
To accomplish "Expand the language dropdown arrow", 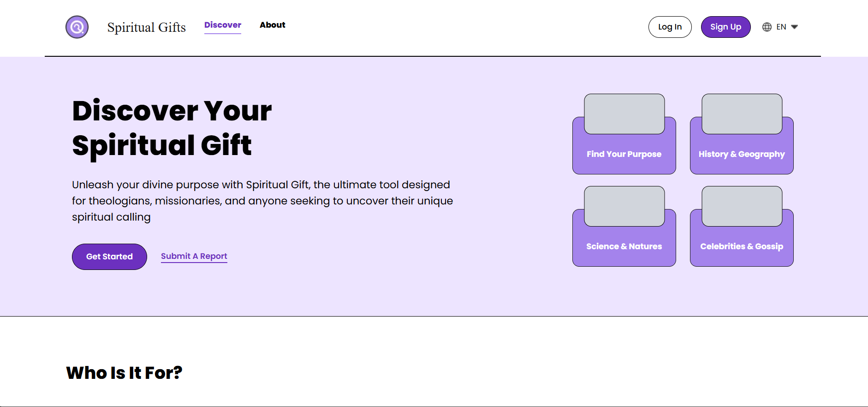I will click(x=794, y=27).
